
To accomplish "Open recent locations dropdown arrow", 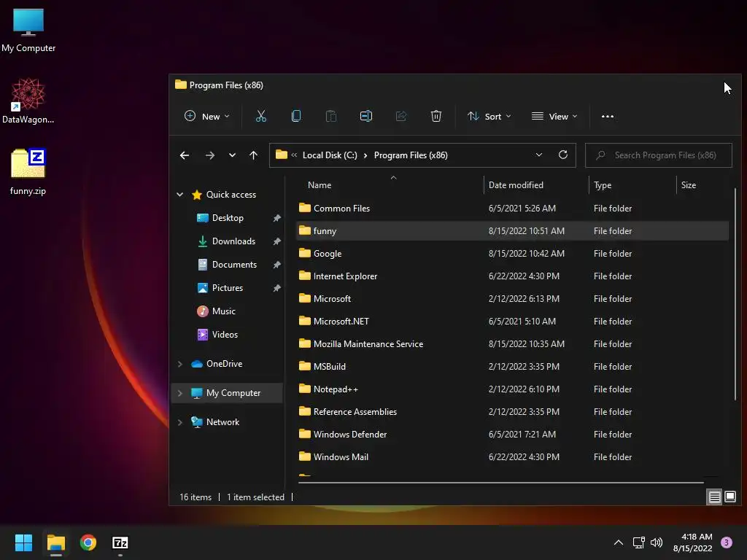I will (232, 155).
